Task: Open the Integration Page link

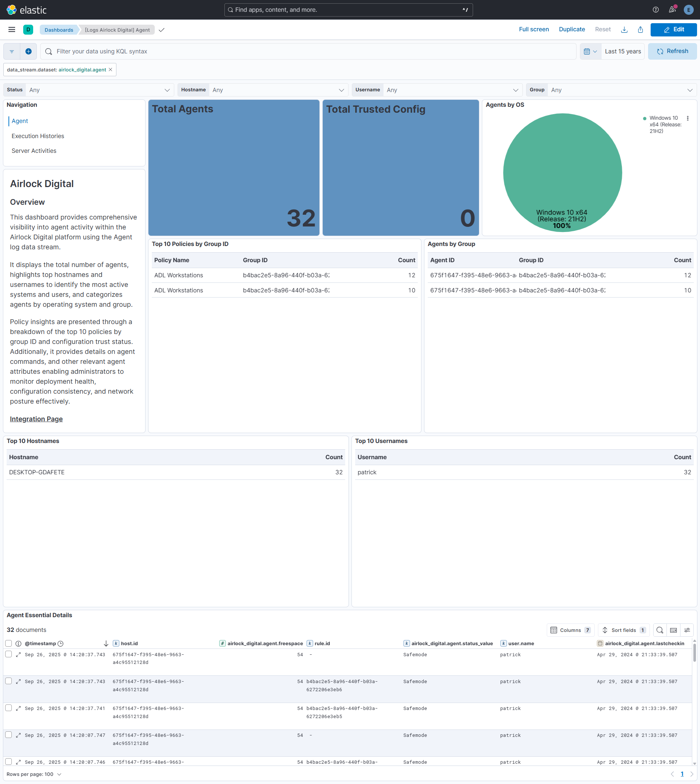Action: 36,419
